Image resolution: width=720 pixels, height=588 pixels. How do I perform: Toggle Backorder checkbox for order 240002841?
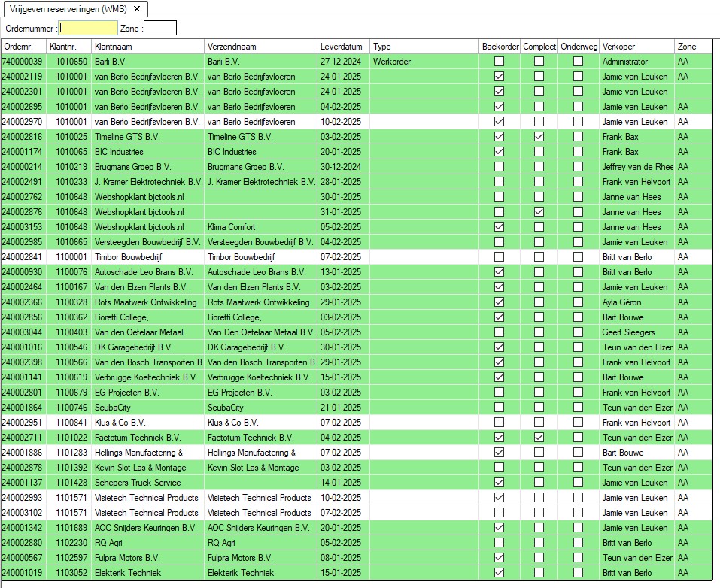click(499, 257)
